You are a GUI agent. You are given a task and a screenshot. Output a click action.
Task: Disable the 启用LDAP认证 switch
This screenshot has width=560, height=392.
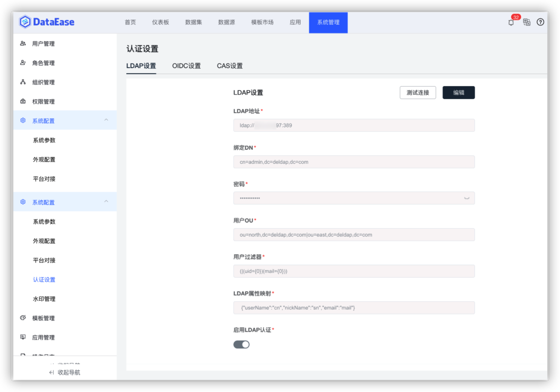tap(241, 344)
